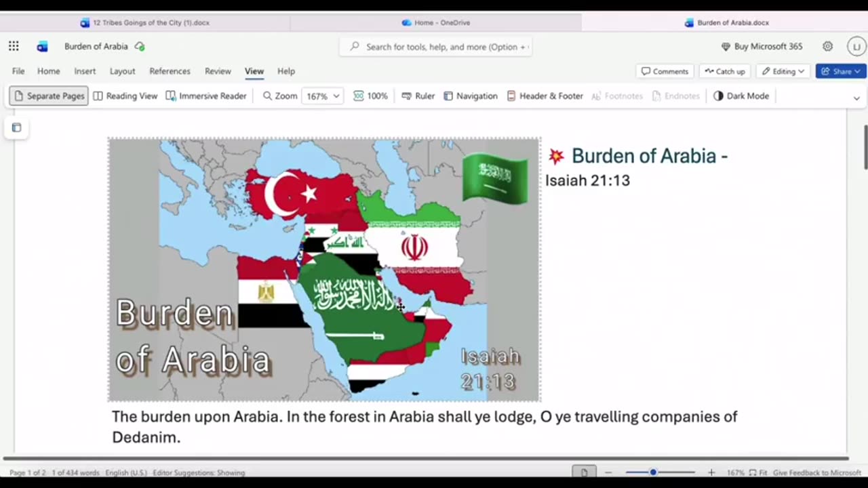The height and width of the screenshot is (488, 868).
Task: Open the user account avatar
Action: (x=856, y=46)
